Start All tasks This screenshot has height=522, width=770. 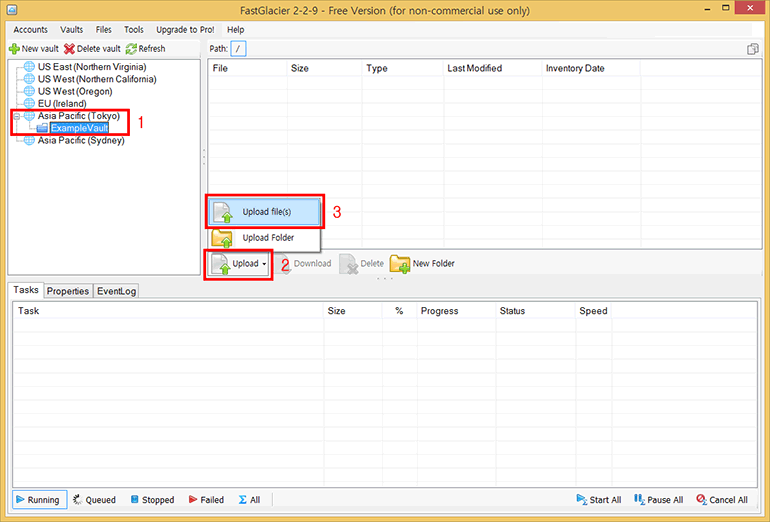pos(599,500)
